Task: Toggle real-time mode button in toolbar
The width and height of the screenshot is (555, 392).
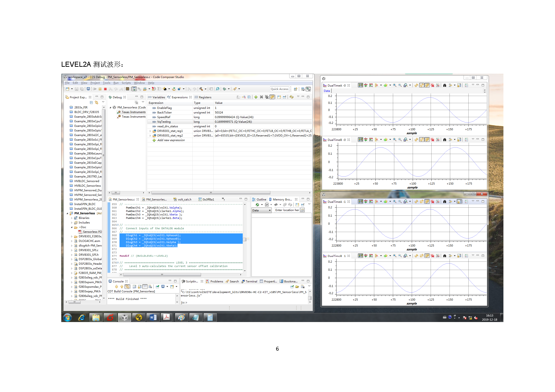Action: click(x=134, y=89)
